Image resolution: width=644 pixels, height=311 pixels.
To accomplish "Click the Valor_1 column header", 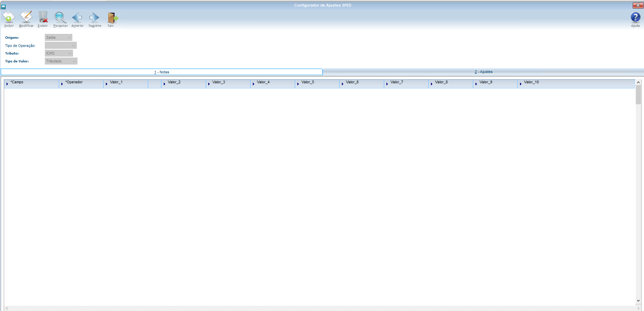I will 126,84.
